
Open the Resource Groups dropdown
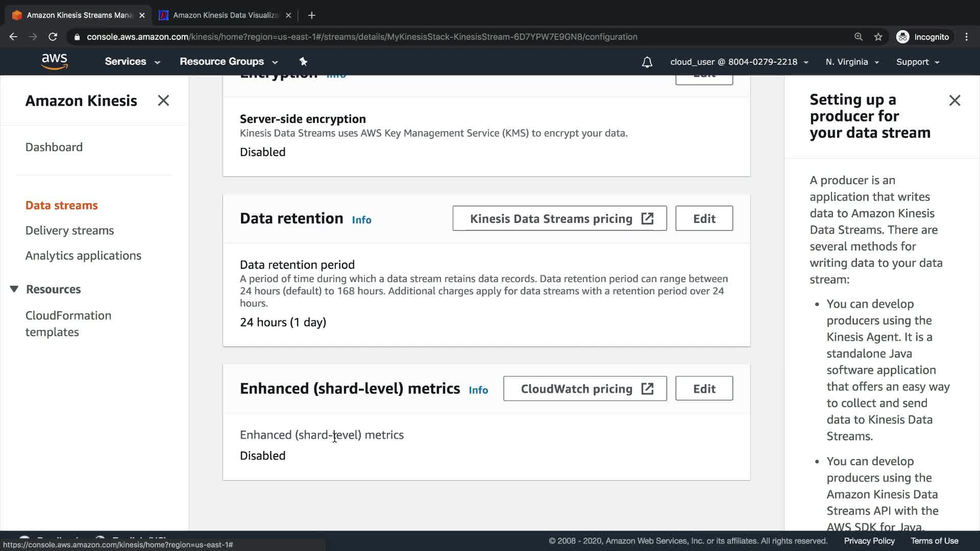[x=228, y=62]
